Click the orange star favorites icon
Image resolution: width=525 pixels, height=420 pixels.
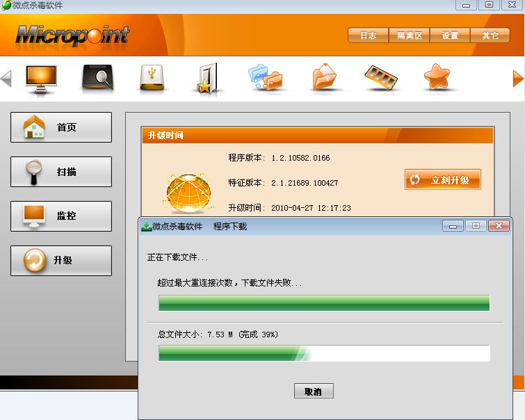coord(437,76)
